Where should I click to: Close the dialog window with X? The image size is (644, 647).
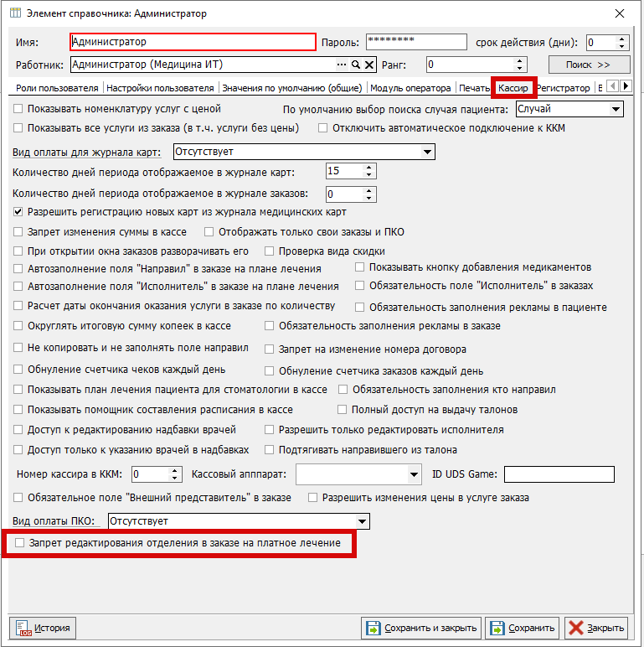click(x=619, y=13)
